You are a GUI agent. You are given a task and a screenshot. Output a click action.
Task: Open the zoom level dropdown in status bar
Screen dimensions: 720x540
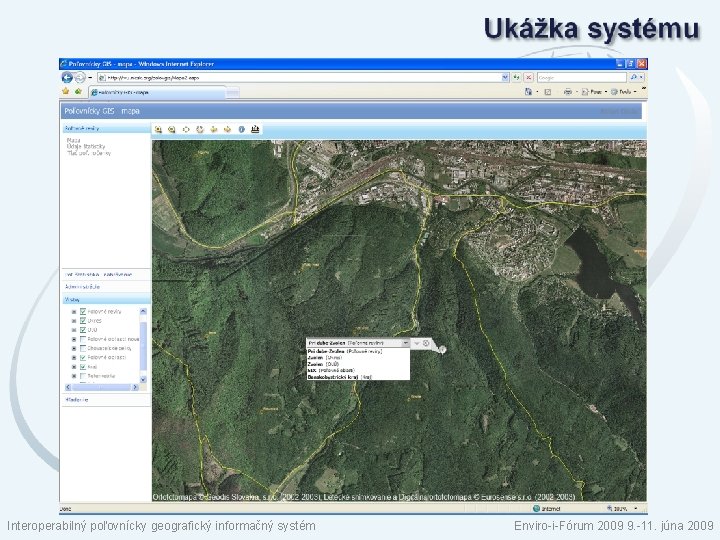point(636,508)
